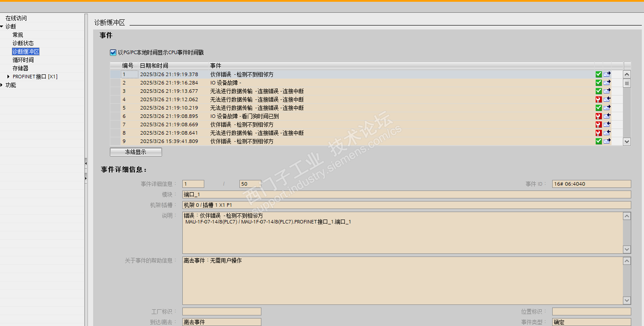Click the total events field showing 50
The image size is (644, 326).
pos(250,184)
